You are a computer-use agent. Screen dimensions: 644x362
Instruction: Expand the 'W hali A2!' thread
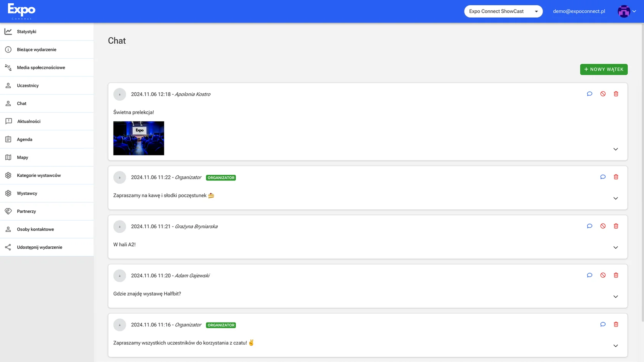point(616,247)
